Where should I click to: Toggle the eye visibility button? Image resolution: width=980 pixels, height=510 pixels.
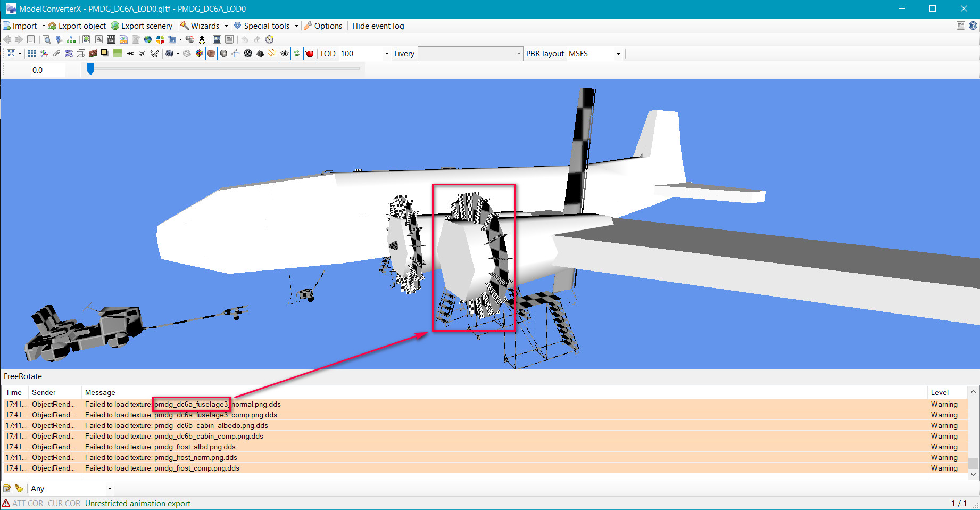[285, 53]
